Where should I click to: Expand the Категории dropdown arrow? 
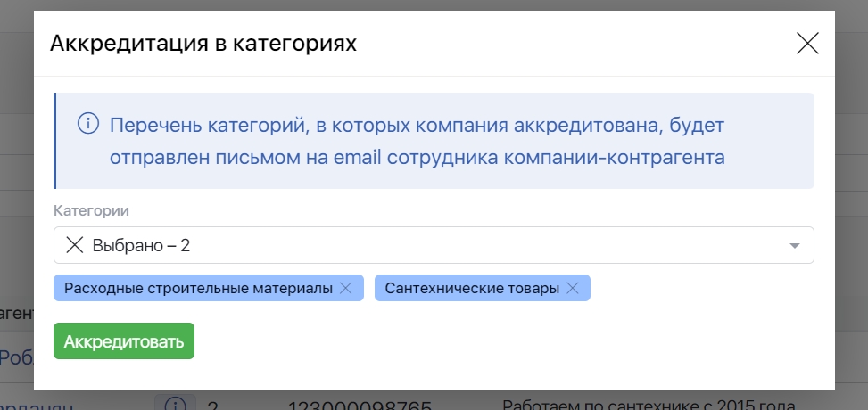[794, 246]
